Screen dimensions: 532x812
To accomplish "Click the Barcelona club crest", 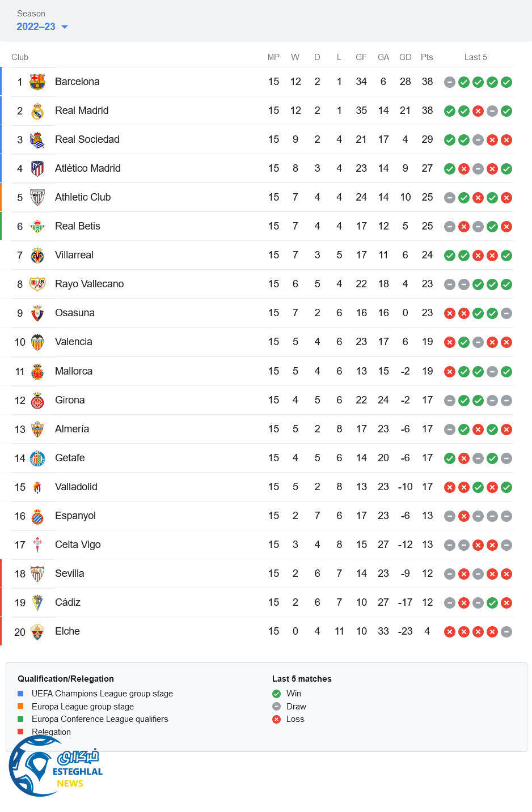I will (37, 82).
